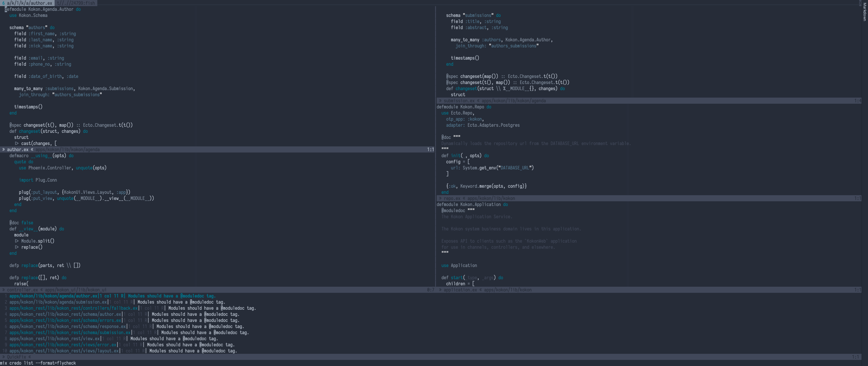Click the agenda path on the author.ex statusline

[68, 149]
